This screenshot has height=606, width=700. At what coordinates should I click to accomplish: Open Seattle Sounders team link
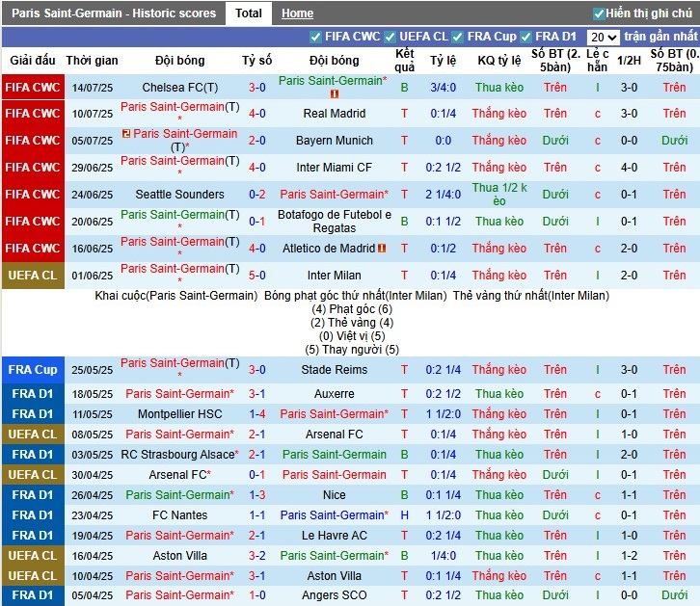click(x=180, y=195)
